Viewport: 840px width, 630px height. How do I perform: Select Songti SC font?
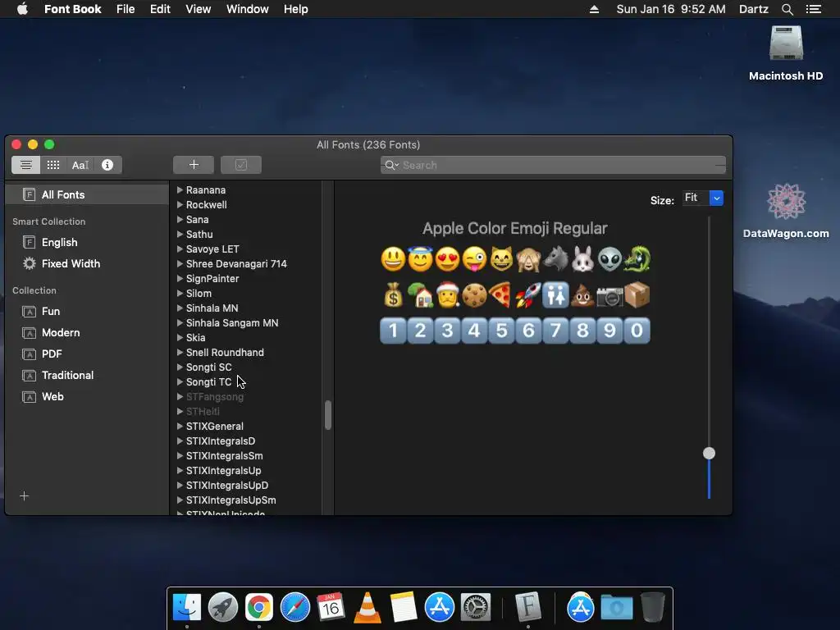209,367
